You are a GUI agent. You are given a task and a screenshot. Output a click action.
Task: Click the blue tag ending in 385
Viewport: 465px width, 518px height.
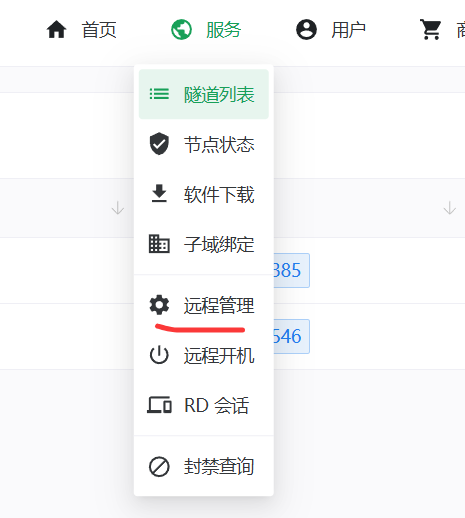pos(292,270)
